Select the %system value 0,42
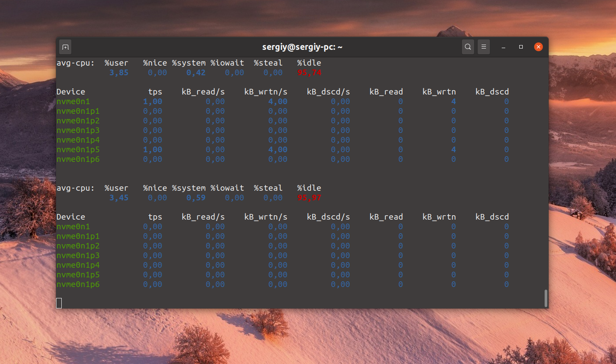616x364 pixels. click(x=196, y=73)
